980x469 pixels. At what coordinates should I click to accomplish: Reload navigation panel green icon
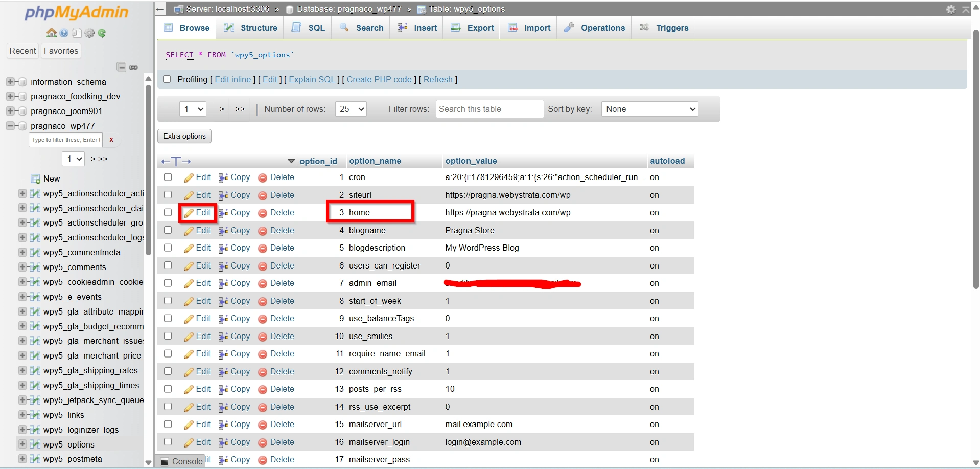[x=102, y=33]
